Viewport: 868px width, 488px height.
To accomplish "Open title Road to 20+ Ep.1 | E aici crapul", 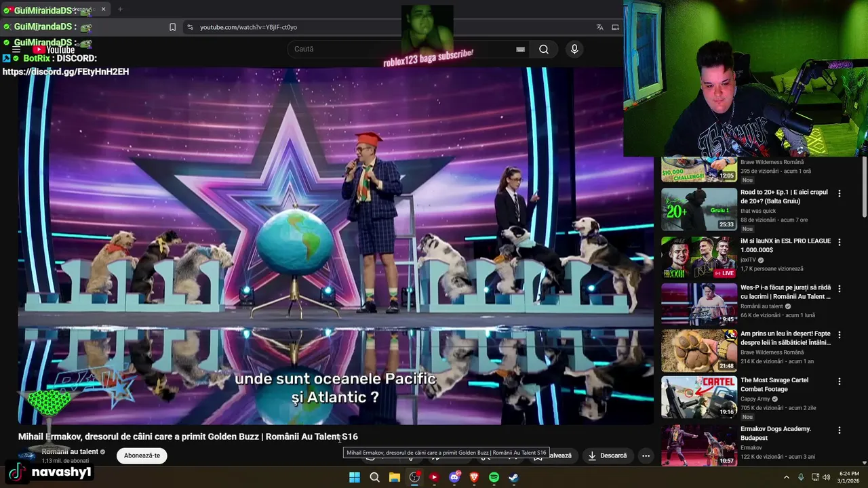I will coord(784,197).
